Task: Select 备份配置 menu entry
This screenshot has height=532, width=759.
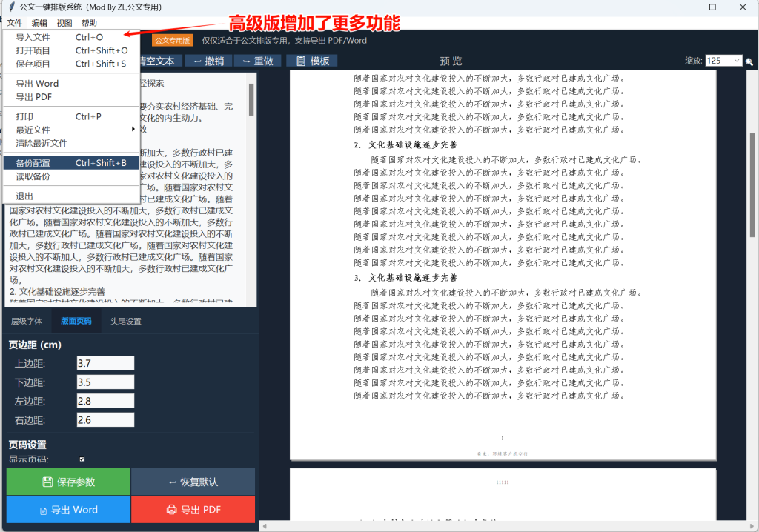Action: (71, 163)
